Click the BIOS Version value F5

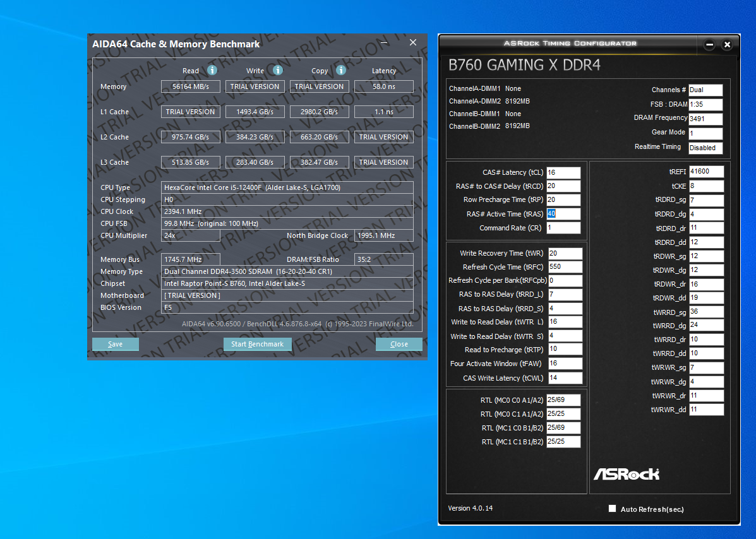click(x=287, y=307)
